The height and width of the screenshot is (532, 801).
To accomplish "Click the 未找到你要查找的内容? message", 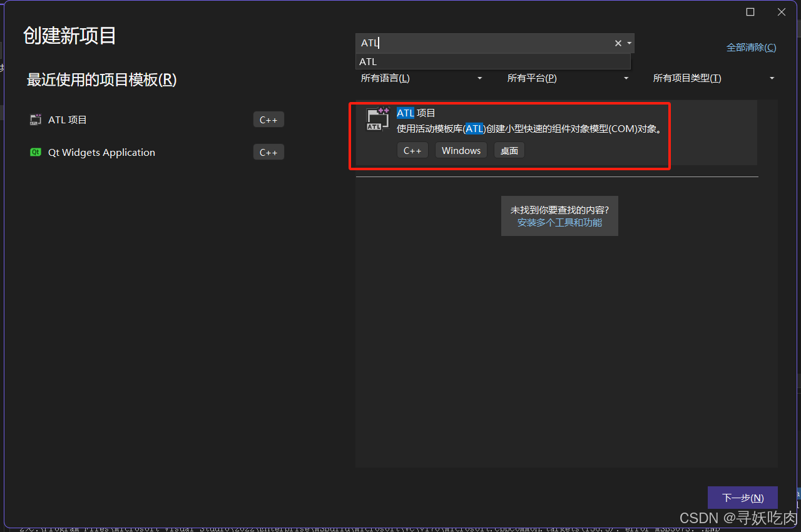I will (x=559, y=210).
